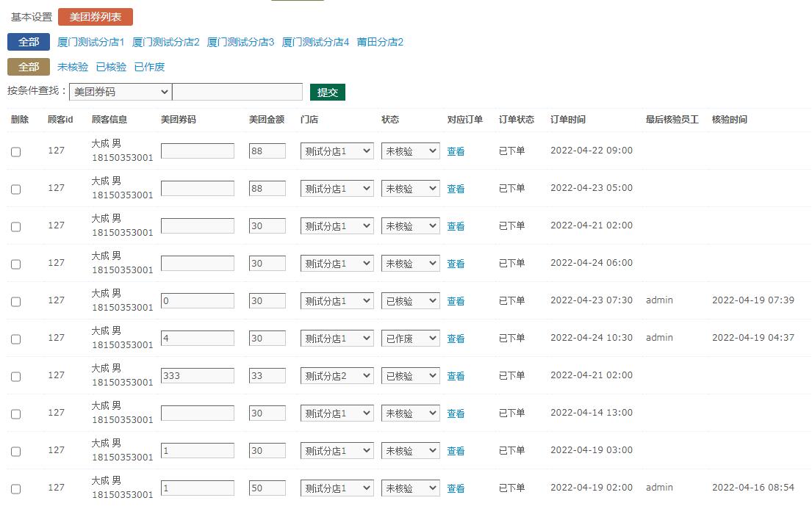Screen dimensions: 812x506
Task: Switch to the 基本设置 tab
Action: pos(32,17)
